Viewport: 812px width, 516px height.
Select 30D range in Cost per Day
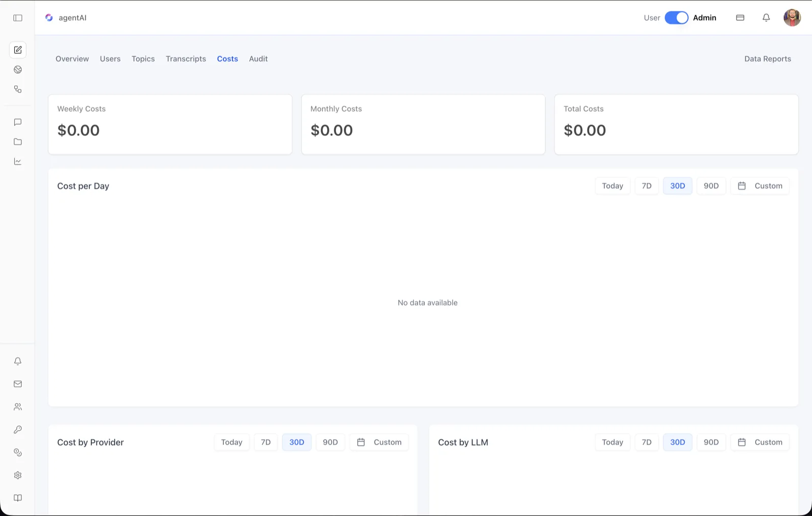click(x=678, y=186)
